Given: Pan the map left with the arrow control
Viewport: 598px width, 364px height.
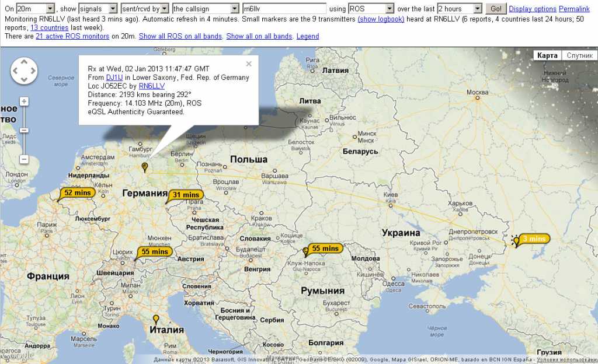Looking at the screenshot, I should tap(15, 71).
